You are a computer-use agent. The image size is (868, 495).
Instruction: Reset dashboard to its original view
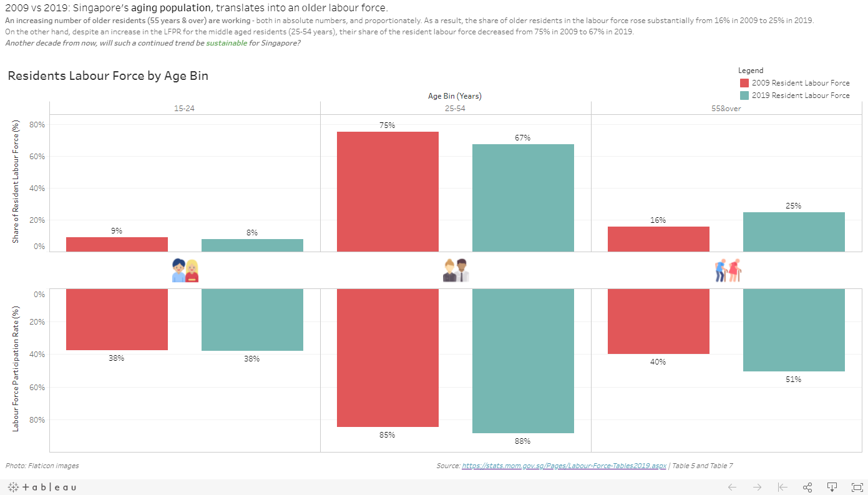pos(782,487)
